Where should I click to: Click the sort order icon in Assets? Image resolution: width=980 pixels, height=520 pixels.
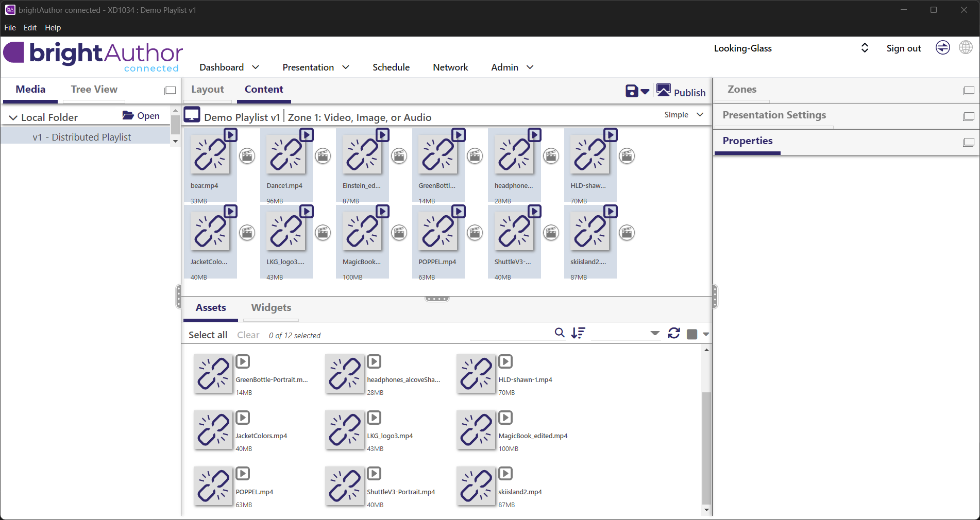[x=578, y=333]
